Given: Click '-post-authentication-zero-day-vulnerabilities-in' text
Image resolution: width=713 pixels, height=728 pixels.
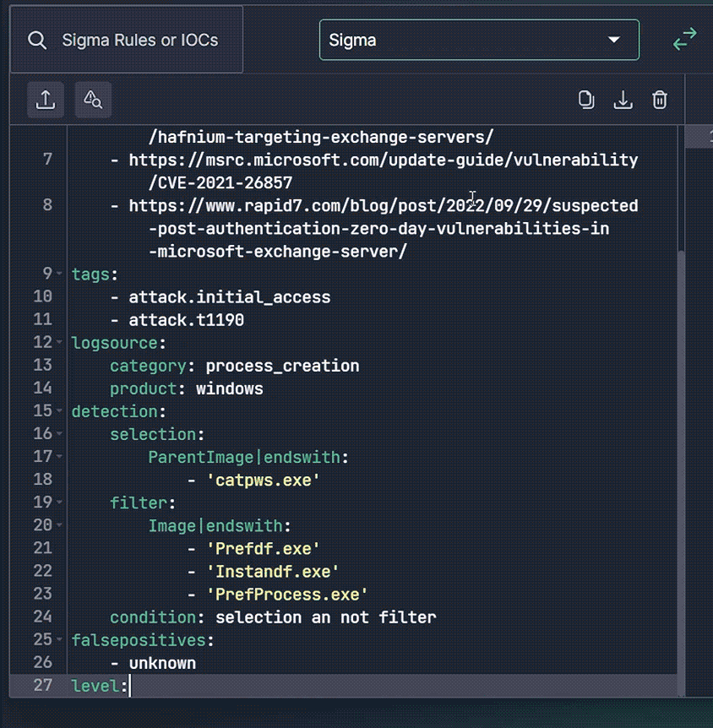Looking at the screenshot, I should coord(378,229).
